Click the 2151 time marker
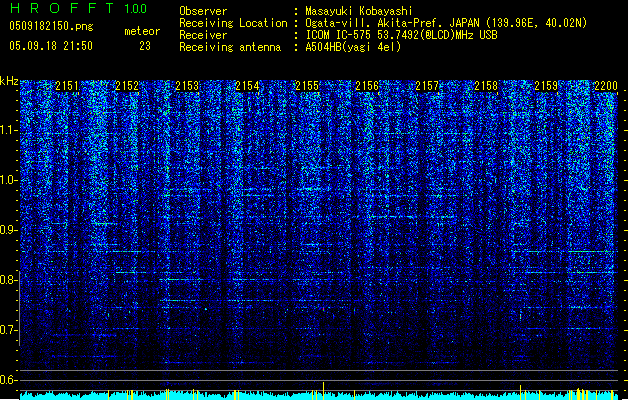This screenshot has width=629, height=400. (x=67, y=86)
